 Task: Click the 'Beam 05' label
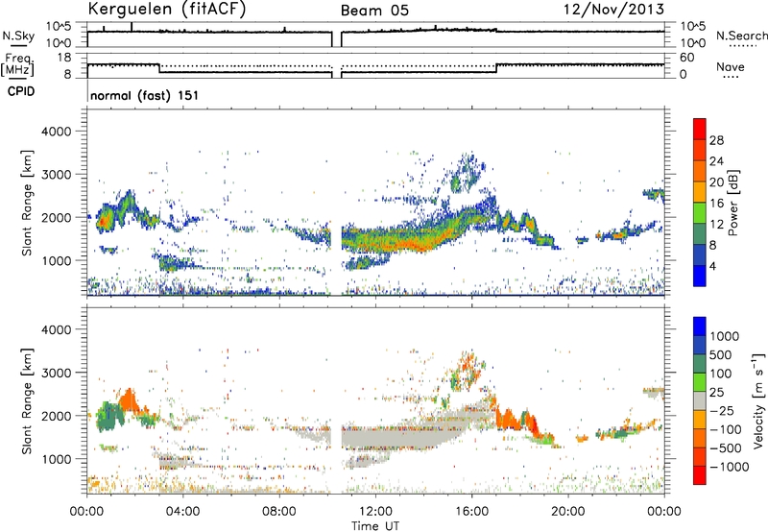[x=374, y=11]
